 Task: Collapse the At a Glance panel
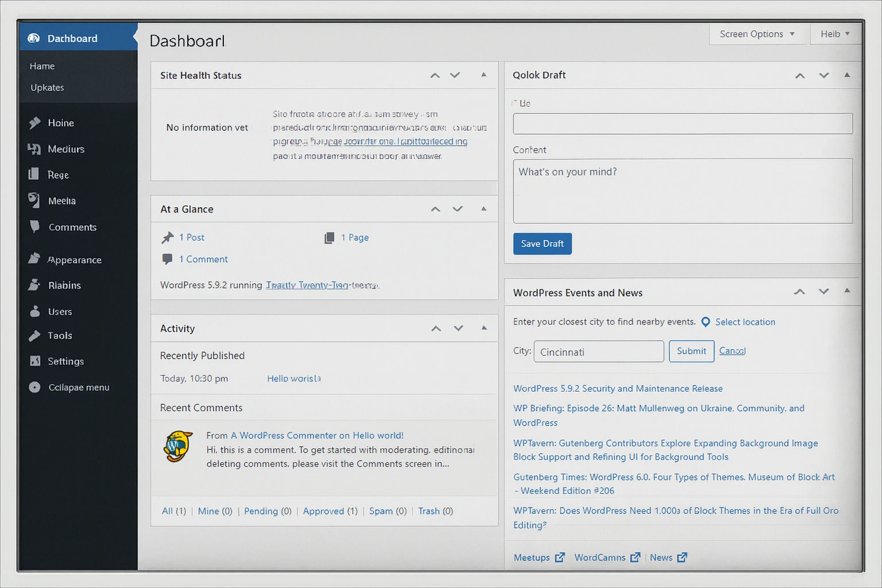coord(484,208)
